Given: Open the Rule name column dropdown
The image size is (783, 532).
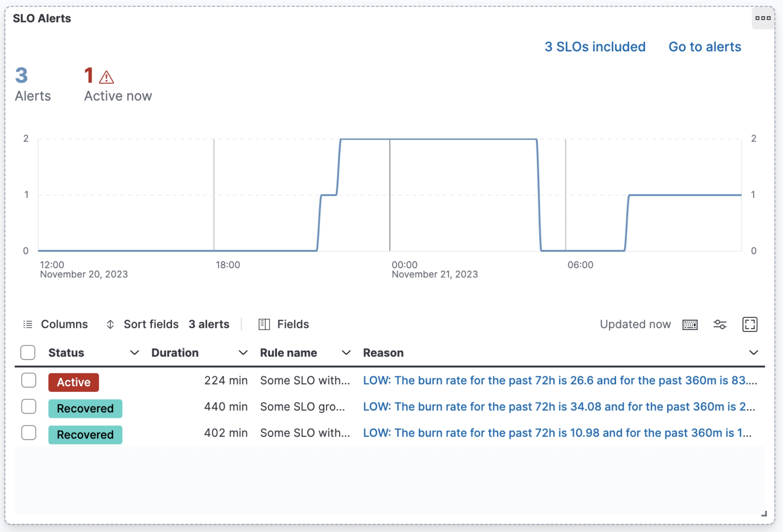Looking at the screenshot, I should click(346, 352).
